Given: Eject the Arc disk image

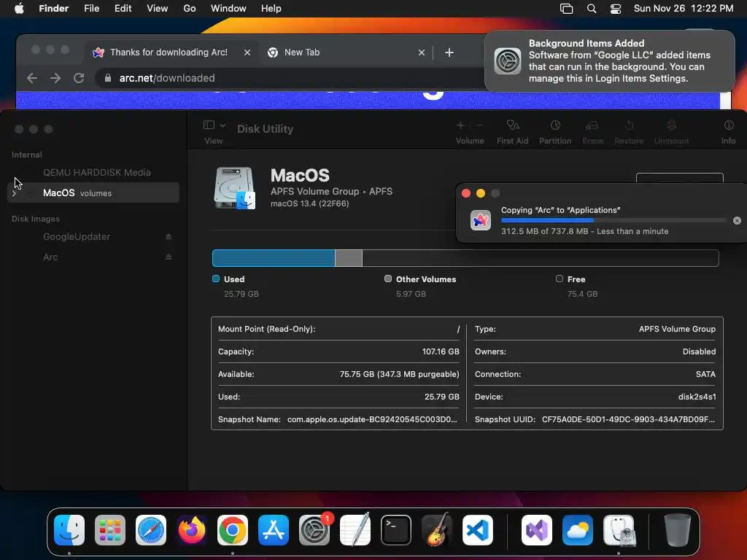Looking at the screenshot, I should [169, 257].
